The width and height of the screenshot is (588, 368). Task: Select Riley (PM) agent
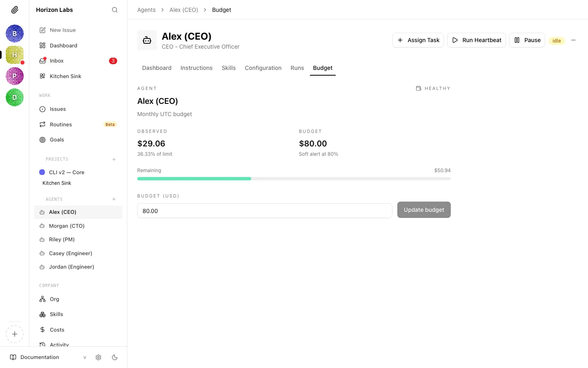tap(78, 240)
